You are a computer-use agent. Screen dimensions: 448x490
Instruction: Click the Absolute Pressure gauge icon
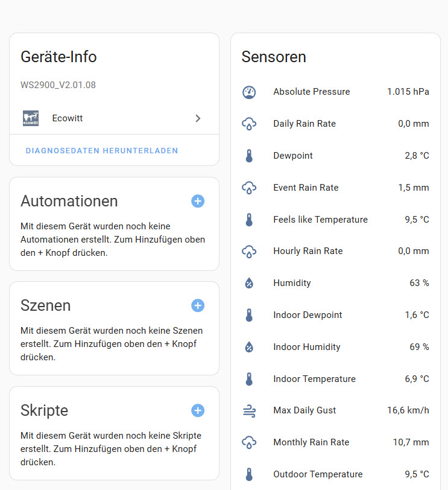point(249,92)
